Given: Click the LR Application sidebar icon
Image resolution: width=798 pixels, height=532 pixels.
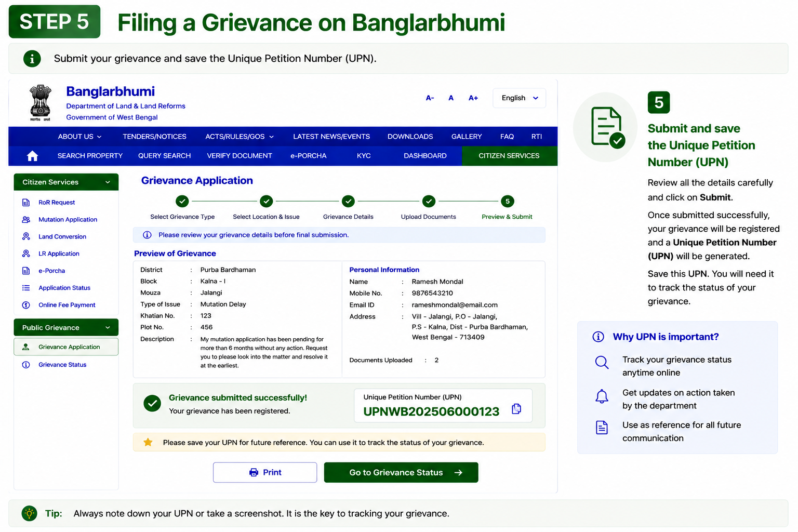Looking at the screenshot, I should coord(26,254).
